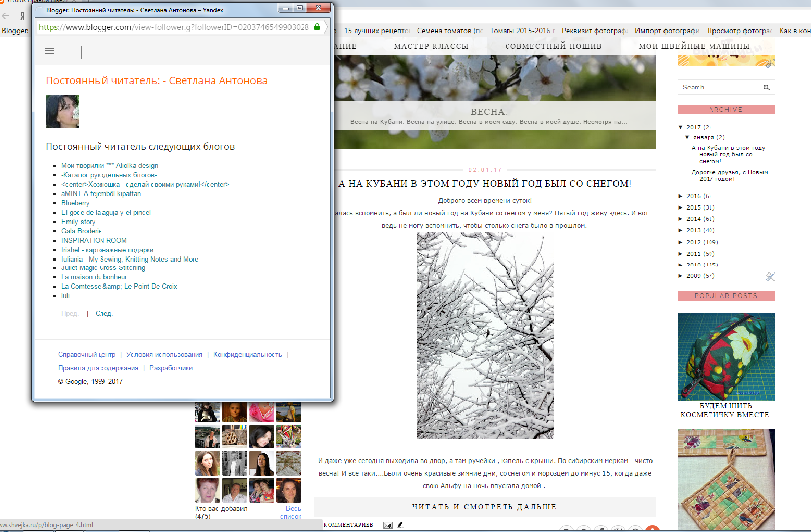
Task: Click 'Весь список' followers link
Action: point(292,512)
